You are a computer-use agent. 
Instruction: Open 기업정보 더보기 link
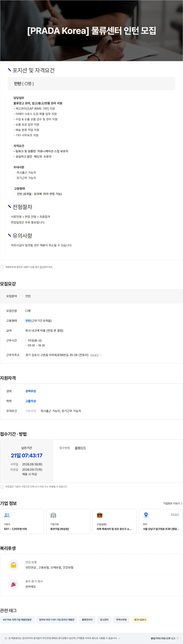click(x=173, y=503)
